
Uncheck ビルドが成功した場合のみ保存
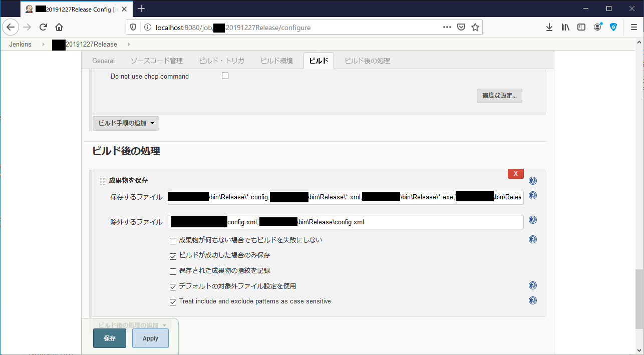[x=173, y=256]
